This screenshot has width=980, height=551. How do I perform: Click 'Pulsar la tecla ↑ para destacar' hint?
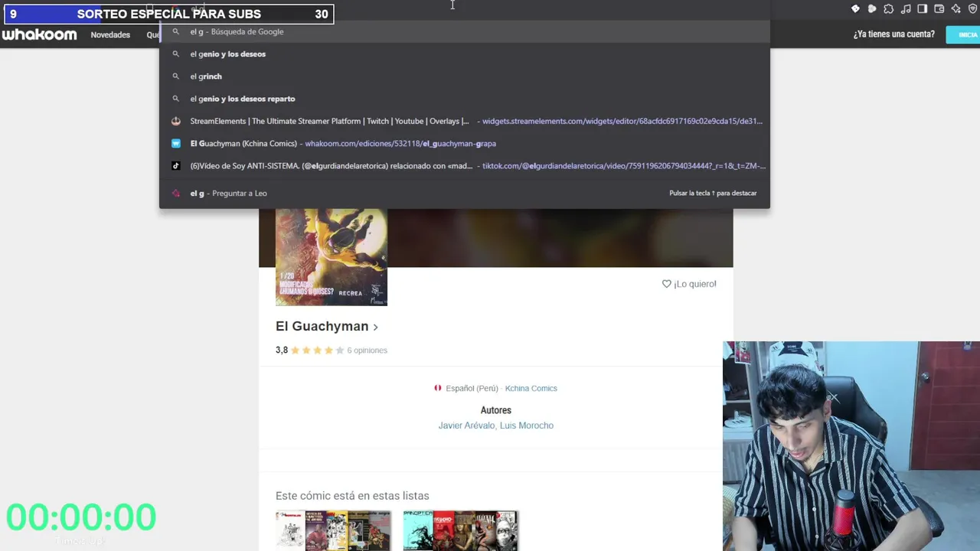713,193
